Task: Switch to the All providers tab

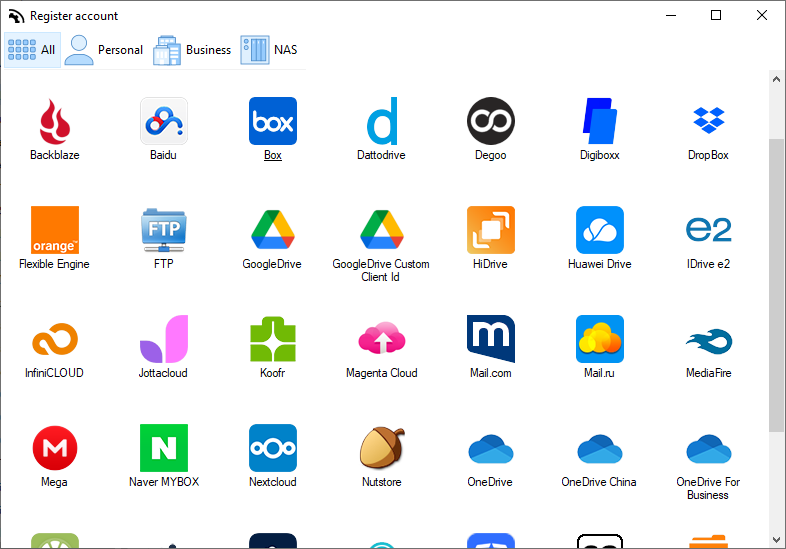Action: click(32, 50)
